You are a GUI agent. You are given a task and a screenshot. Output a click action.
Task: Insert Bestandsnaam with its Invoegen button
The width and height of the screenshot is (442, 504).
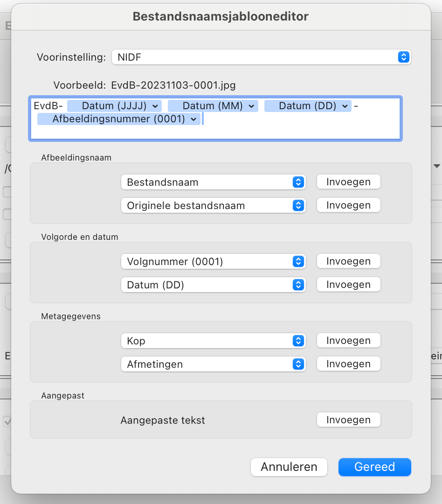pyautogui.click(x=349, y=182)
